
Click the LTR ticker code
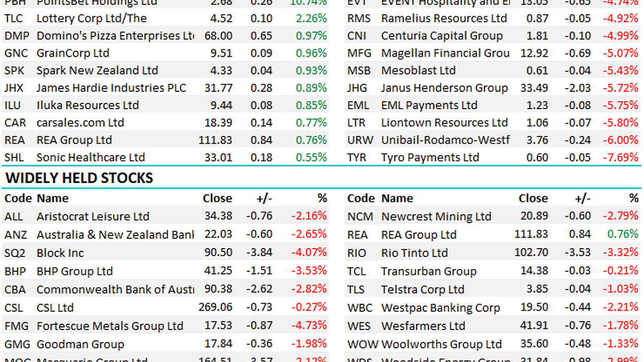(x=357, y=122)
